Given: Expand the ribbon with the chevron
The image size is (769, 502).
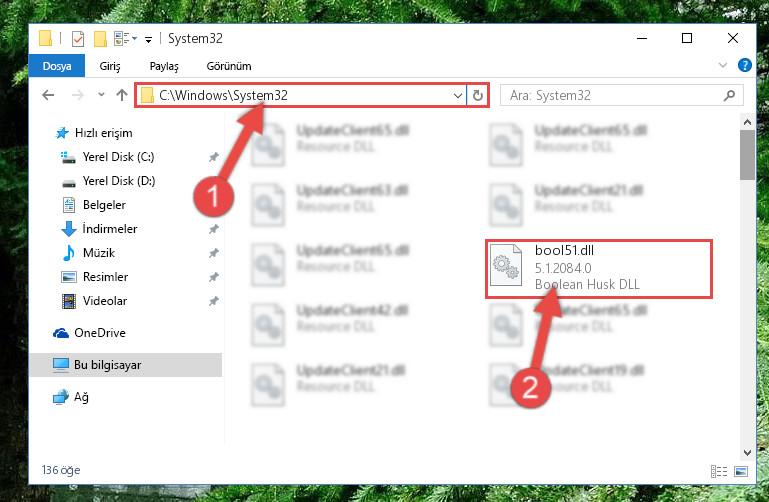Looking at the screenshot, I should click(x=722, y=65).
